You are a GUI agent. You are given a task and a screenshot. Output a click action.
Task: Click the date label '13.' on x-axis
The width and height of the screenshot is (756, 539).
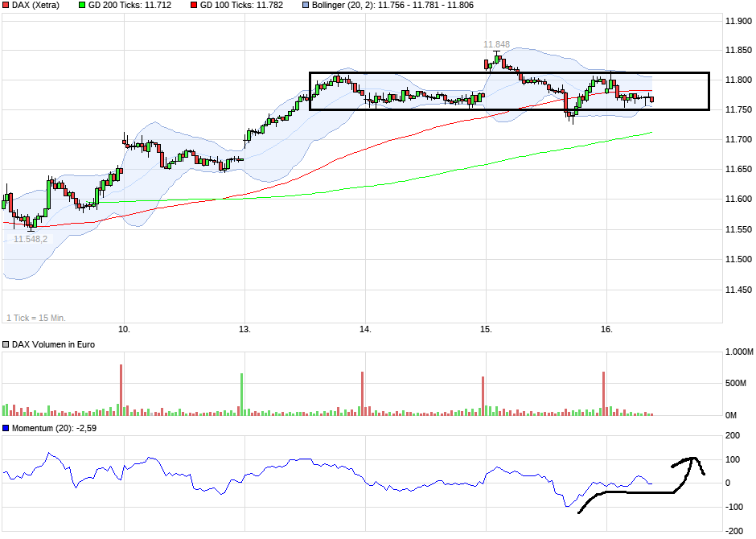[245, 329]
